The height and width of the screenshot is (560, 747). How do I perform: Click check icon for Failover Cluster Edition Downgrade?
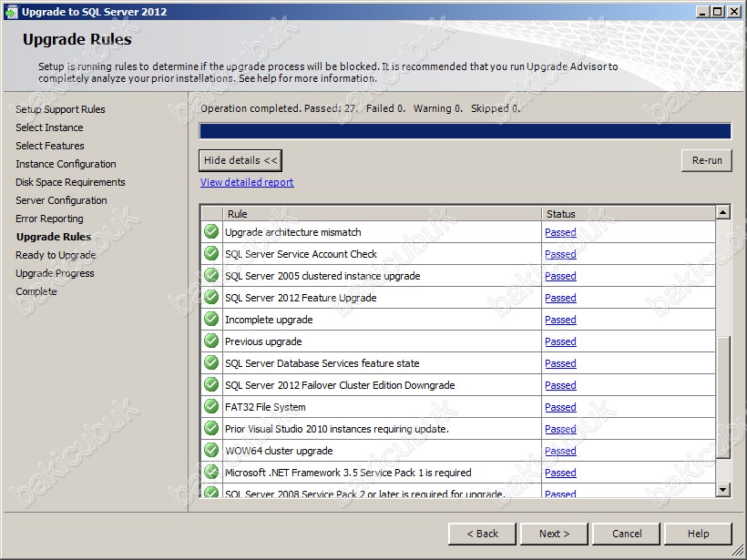[x=211, y=385]
